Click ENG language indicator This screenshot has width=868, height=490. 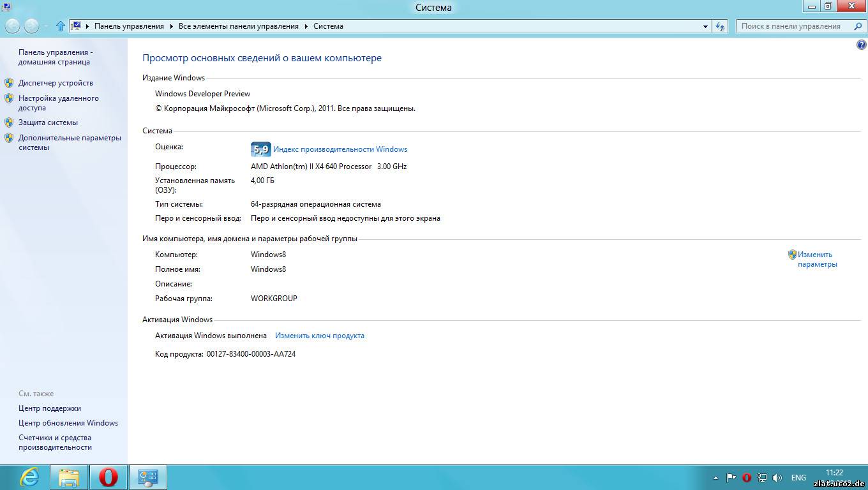point(798,477)
